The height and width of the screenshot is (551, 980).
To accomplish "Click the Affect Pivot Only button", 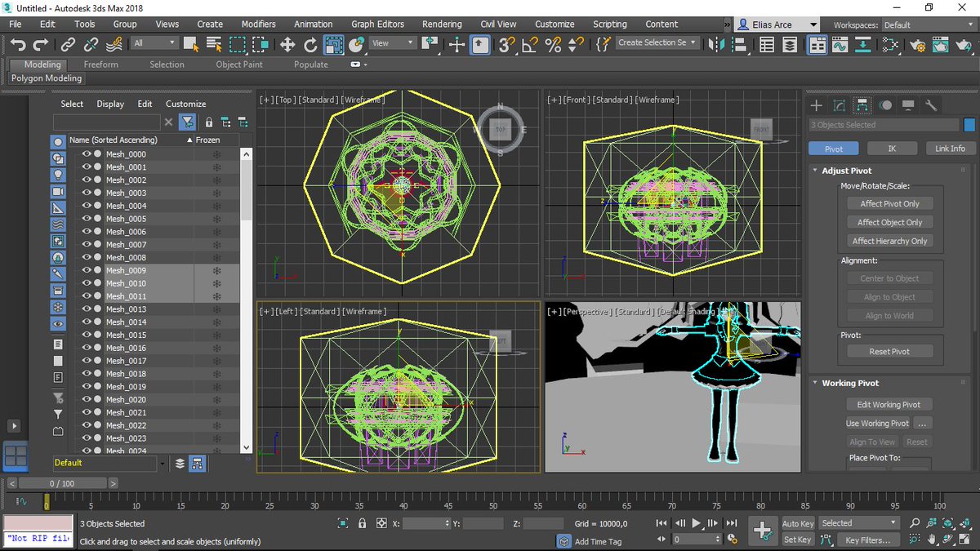I will pyautogui.click(x=890, y=203).
